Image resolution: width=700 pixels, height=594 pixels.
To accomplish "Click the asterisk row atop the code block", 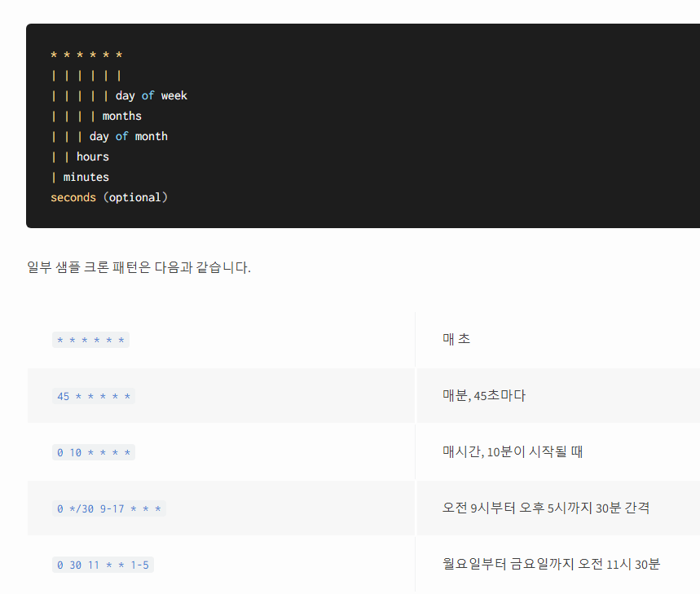I will pyautogui.click(x=86, y=55).
